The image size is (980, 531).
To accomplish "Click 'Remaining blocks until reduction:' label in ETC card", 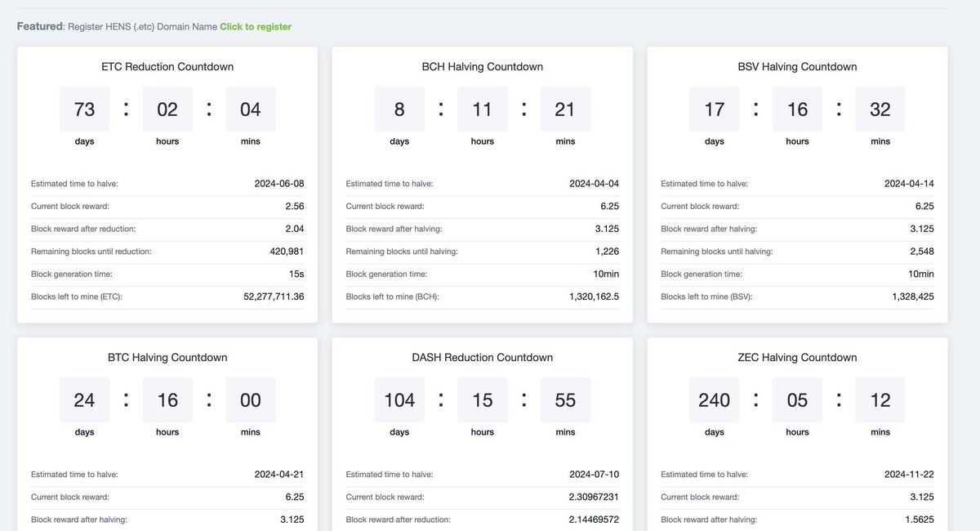I will pos(91,252).
